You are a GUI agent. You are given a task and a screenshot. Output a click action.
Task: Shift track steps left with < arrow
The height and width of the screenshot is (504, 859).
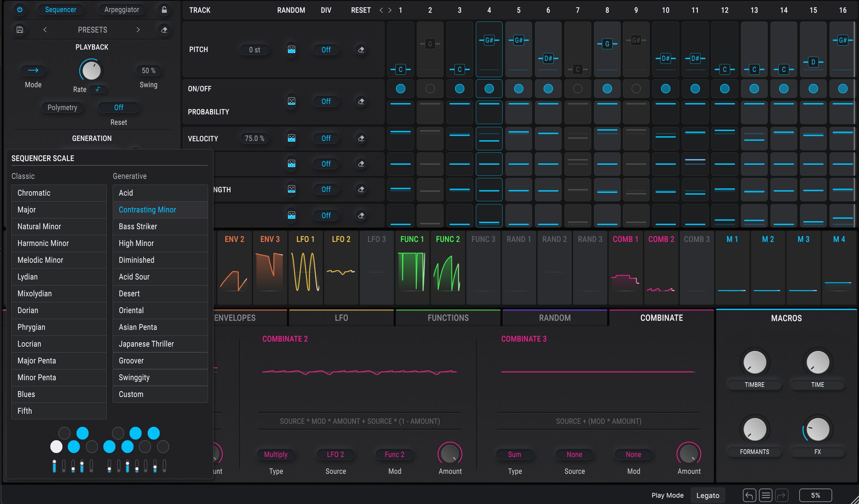click(x=381, y=10)
